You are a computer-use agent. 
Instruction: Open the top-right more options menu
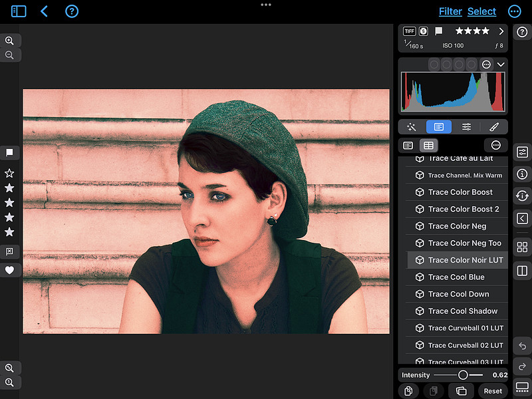tap(514, 11)
